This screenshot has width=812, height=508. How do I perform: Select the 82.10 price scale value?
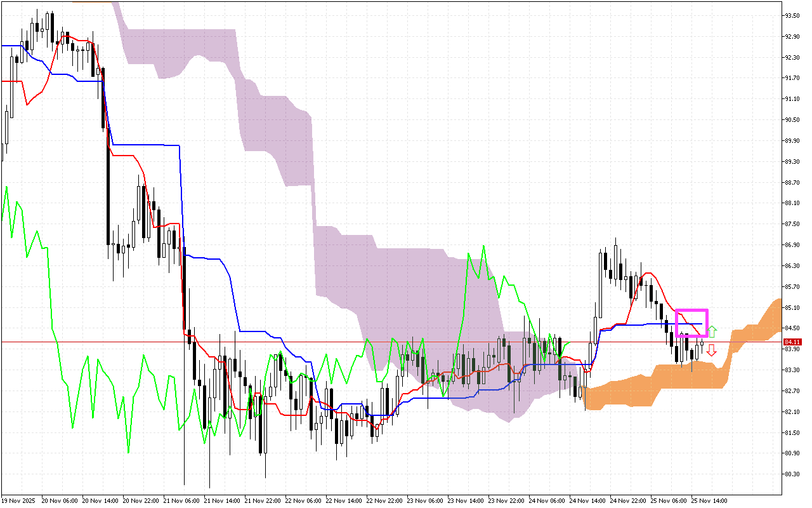coord(793,411)
